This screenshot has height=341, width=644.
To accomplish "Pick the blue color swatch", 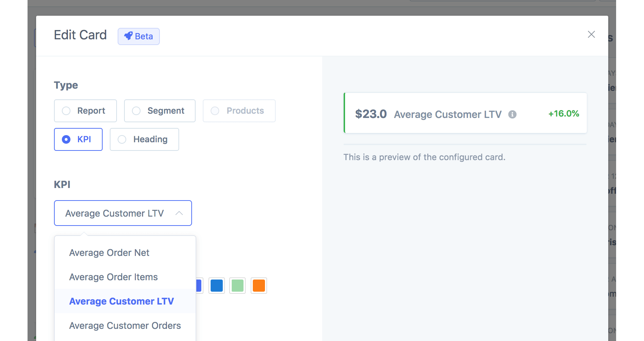I will point(217,286).
